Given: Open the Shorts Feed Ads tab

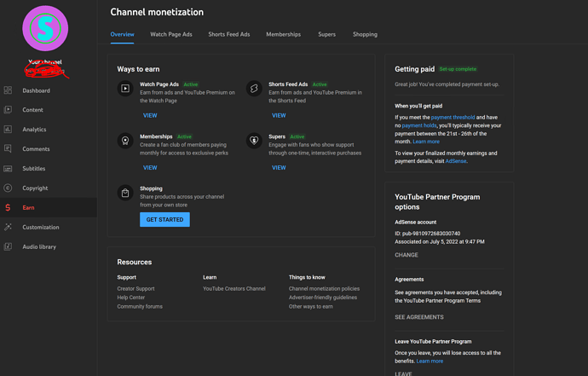Looking at the screenshot, I should click(229, 34).
